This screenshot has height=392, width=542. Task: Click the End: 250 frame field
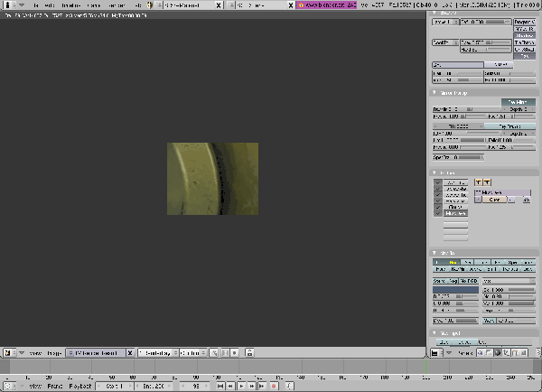click(x=154, y=386)
